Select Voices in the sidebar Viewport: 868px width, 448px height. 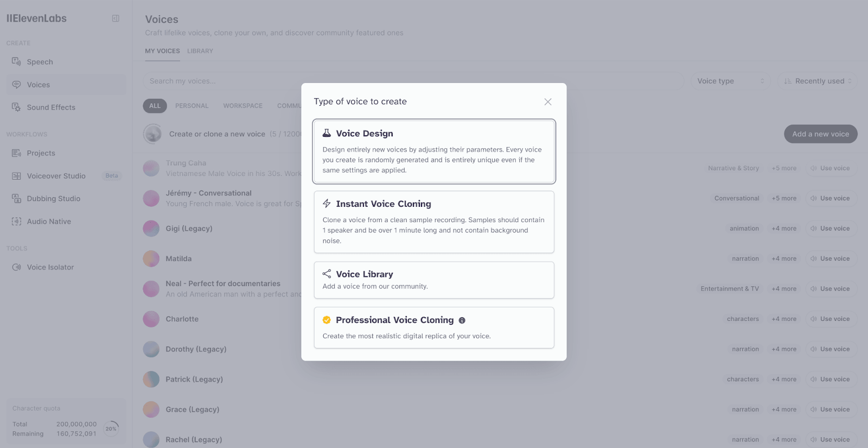pyautogui.click(x=38, y=84)
